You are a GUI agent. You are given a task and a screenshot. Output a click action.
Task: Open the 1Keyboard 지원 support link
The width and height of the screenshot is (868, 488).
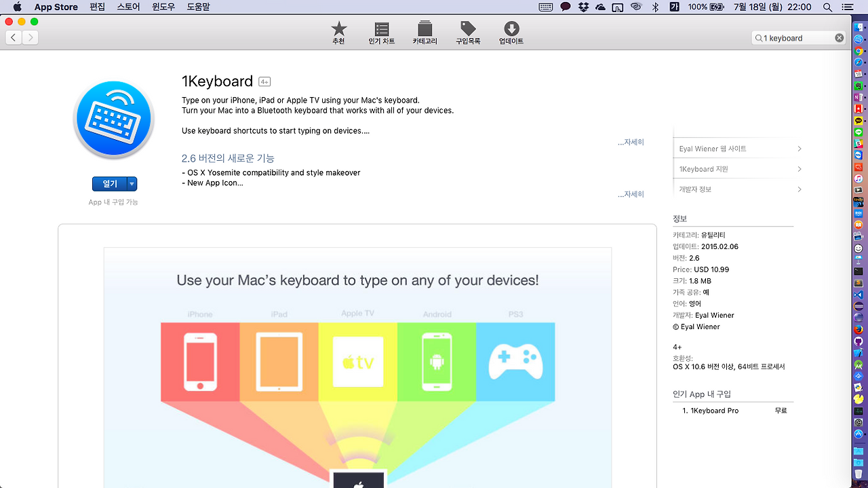pos(703,169)
